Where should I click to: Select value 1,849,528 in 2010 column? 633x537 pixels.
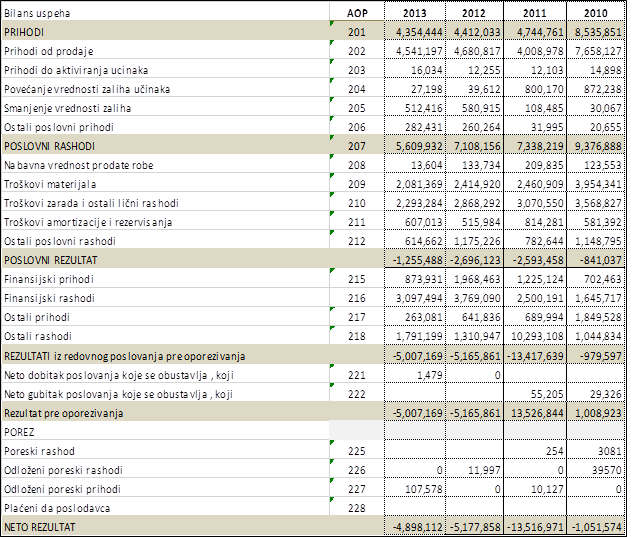(598, 317)
